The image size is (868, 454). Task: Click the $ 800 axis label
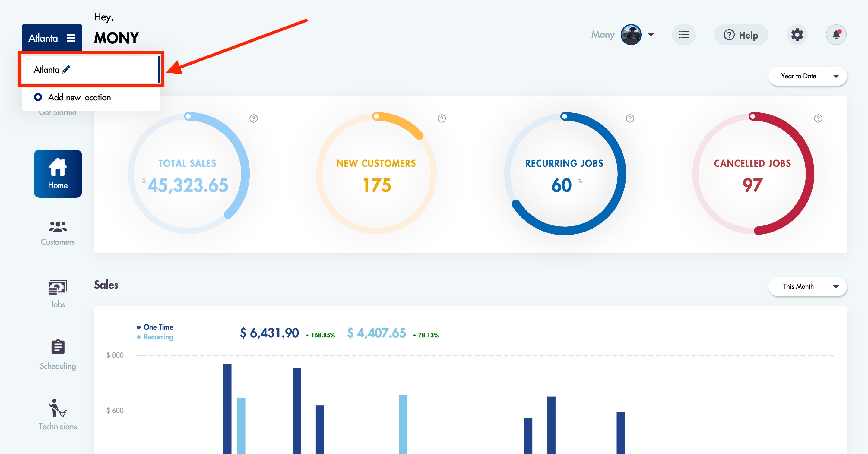[115, 355]
